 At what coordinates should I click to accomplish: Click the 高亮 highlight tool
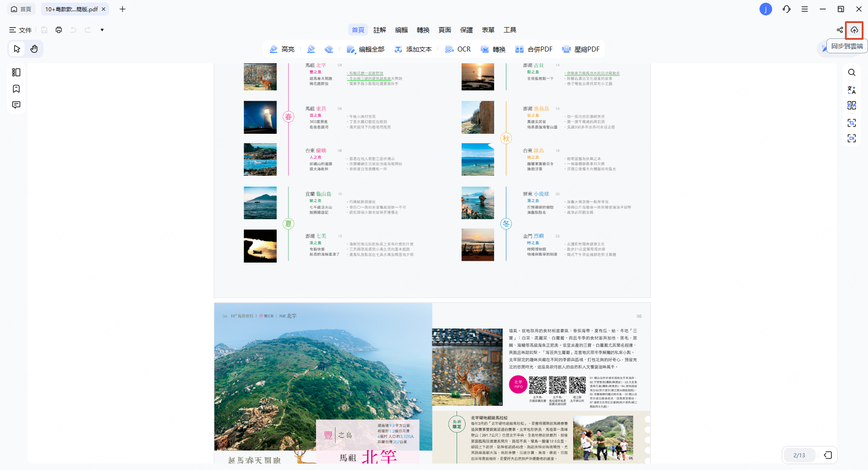pos(282,49)
